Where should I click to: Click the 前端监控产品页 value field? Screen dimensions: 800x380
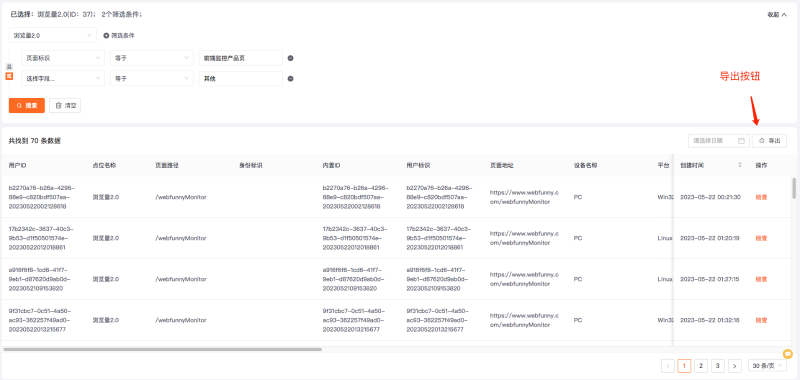[241, 58]
